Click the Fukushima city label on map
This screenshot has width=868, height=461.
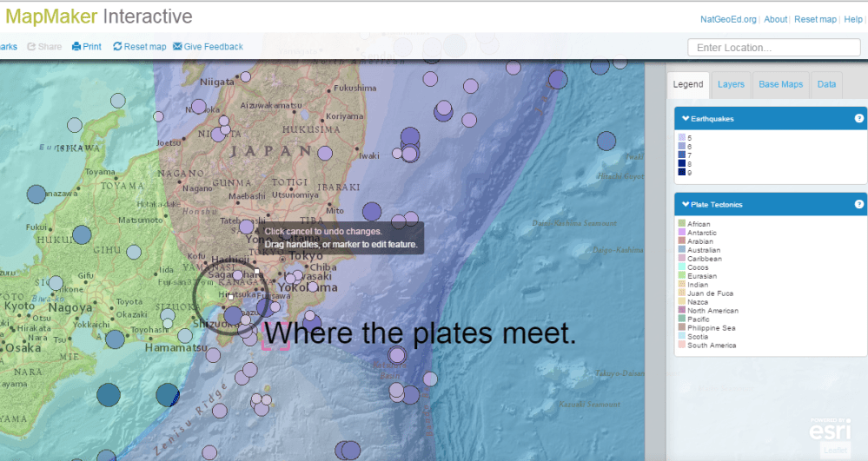(x=354, y=88)
